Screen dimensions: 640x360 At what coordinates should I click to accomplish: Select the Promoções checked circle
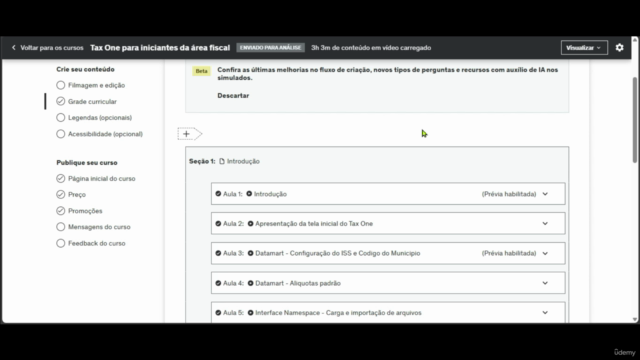60,211
